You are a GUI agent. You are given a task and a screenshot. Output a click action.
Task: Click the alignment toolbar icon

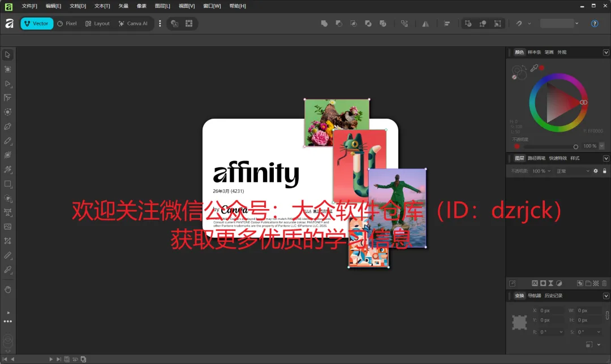pos(446,24)
